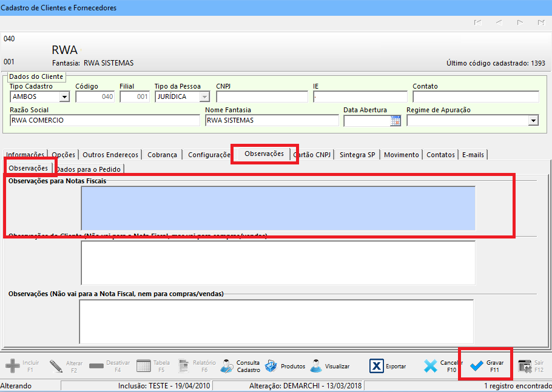
Task: Click the Fantasia: RWA SISTEMAS header text
Action: (x=93, y=63)
